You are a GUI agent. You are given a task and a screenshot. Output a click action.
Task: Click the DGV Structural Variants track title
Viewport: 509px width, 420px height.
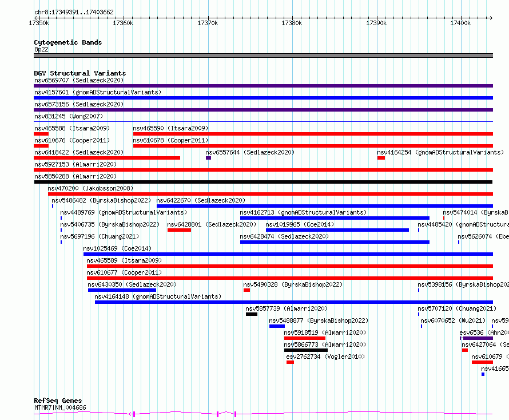pyautogui.click(x=80, y=73)
